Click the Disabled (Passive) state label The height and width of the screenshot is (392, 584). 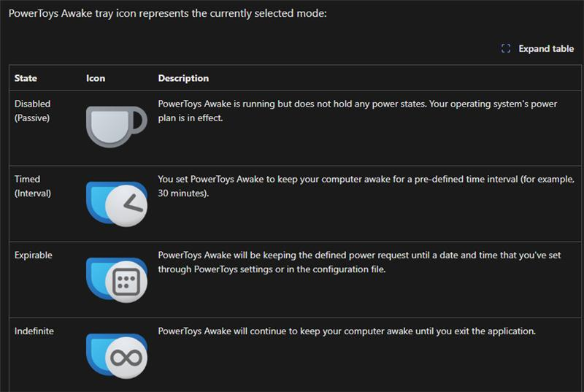(32, 110)
